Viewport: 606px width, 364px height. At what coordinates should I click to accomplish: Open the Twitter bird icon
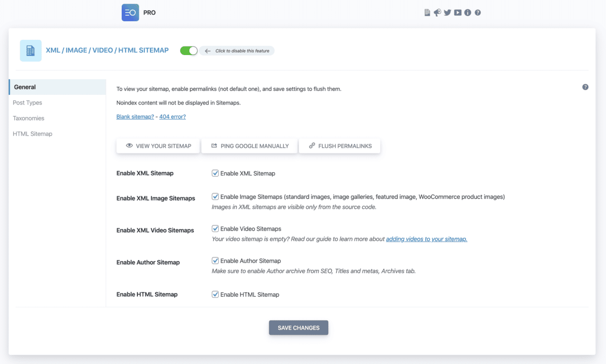pos(447,13)
